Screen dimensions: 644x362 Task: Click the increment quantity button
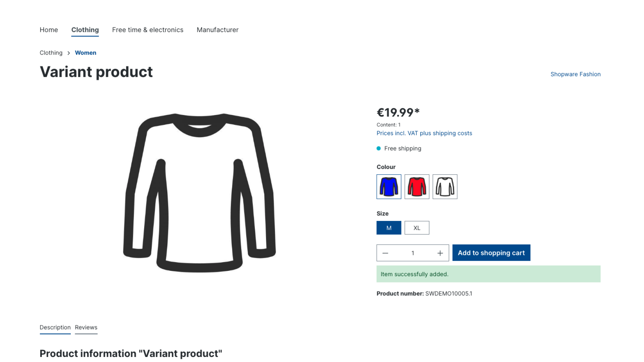[x=440, y=253]
